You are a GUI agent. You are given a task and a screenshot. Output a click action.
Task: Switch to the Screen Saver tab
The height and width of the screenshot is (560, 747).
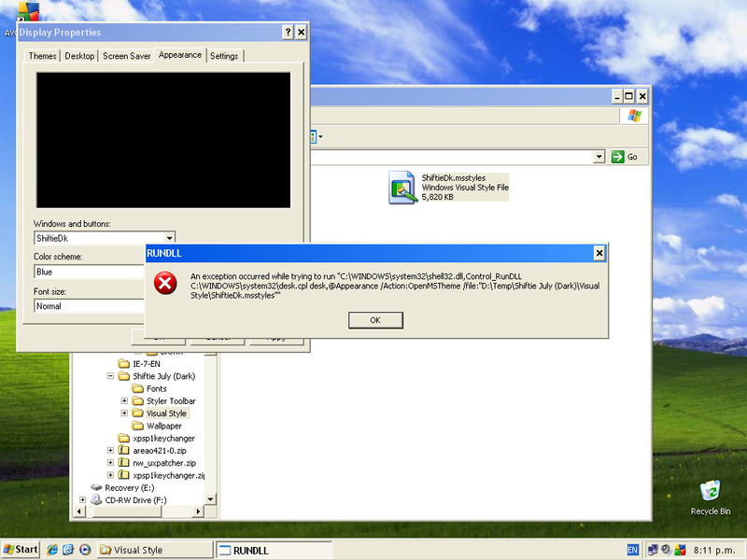tap(127, 56)
